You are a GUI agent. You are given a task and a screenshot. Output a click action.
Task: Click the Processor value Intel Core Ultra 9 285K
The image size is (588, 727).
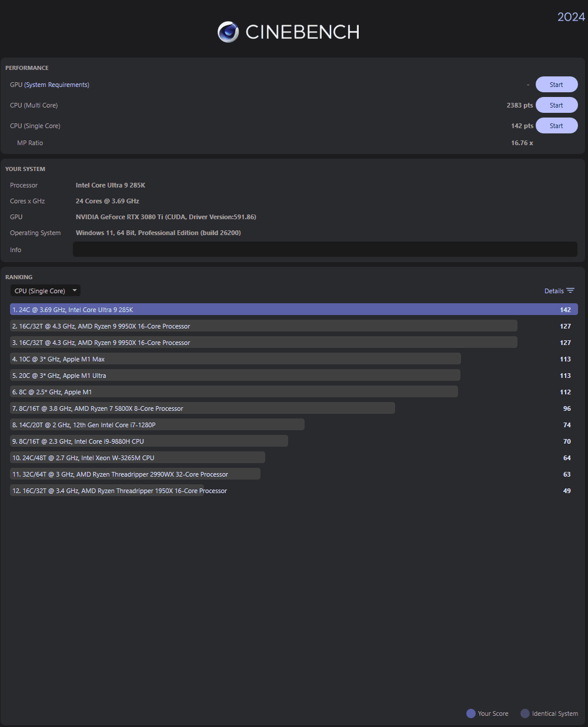111,185
